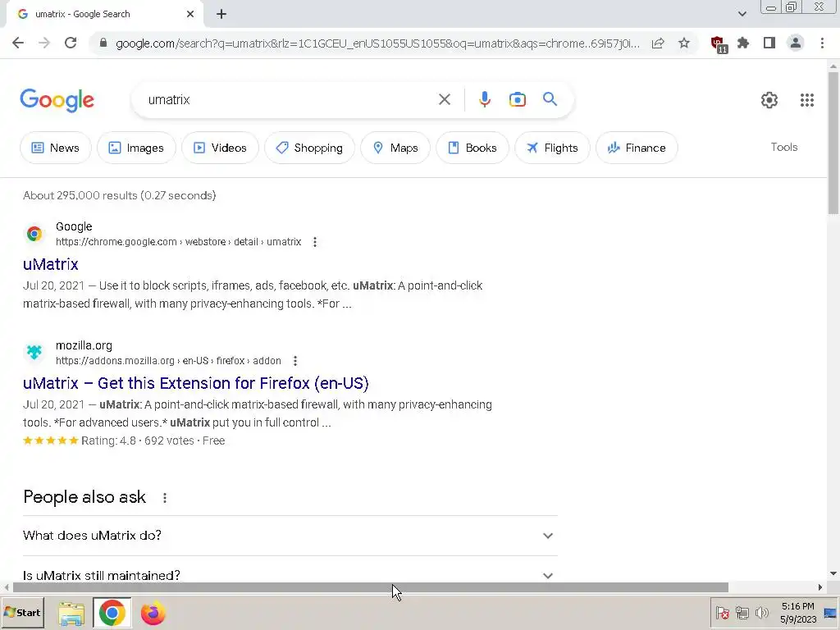The width and height of the screenshot is (840, 630).
Task: Switch to Books results
Action: click(472, 148)
